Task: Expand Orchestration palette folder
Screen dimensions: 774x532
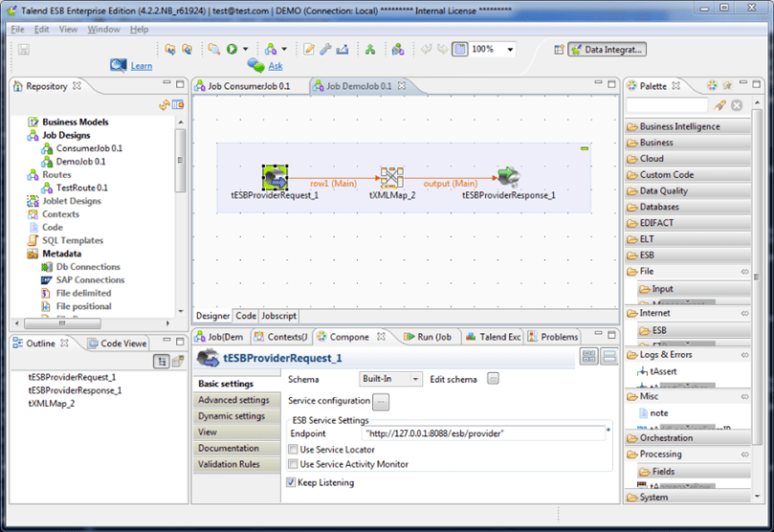Action: click(688, 437)
